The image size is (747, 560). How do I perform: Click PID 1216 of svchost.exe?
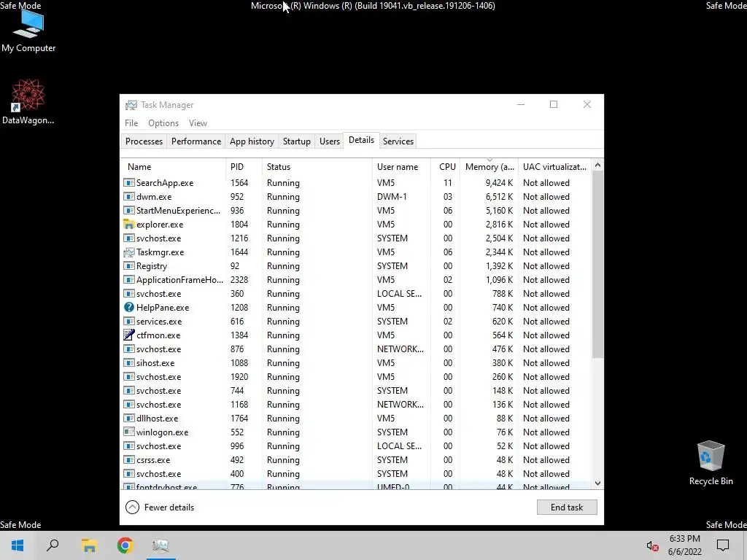coord(239,238)
